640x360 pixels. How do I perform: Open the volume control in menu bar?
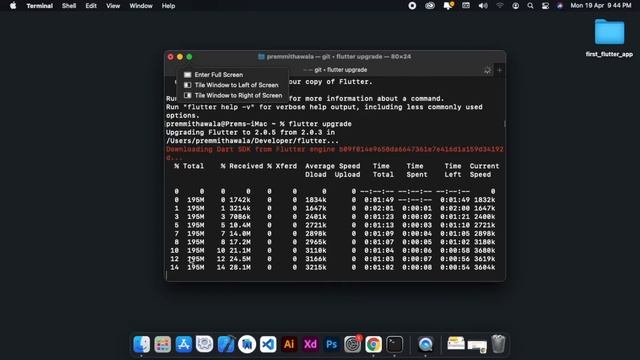coord(483,6)
